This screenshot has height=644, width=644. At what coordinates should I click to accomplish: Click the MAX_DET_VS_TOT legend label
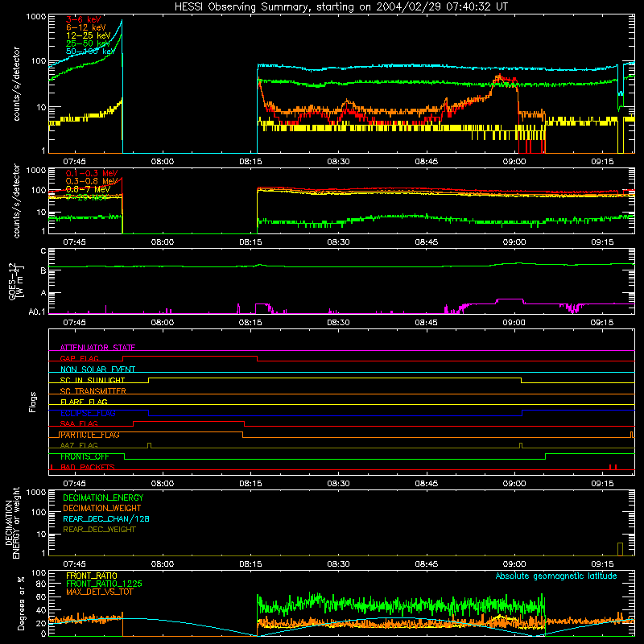(x=100, y=592)
